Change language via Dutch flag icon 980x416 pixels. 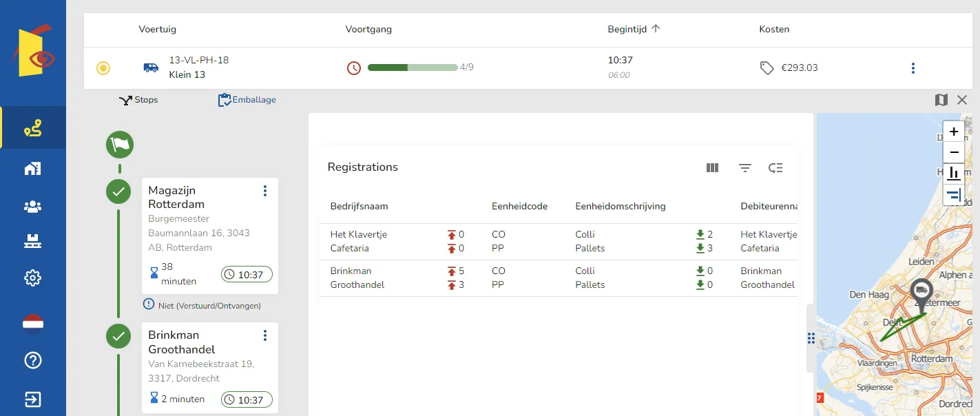(x=33, y=323)
